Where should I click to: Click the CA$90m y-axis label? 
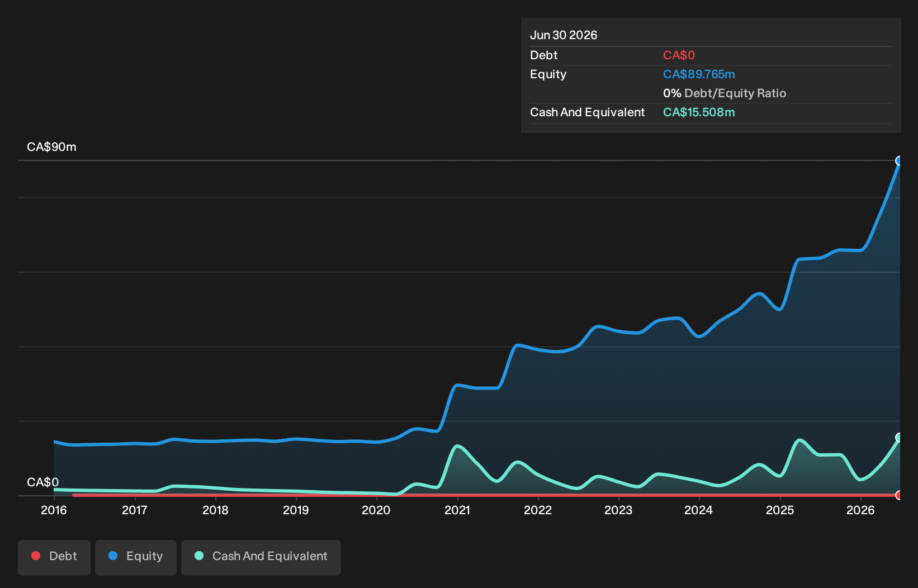(51, 147)
